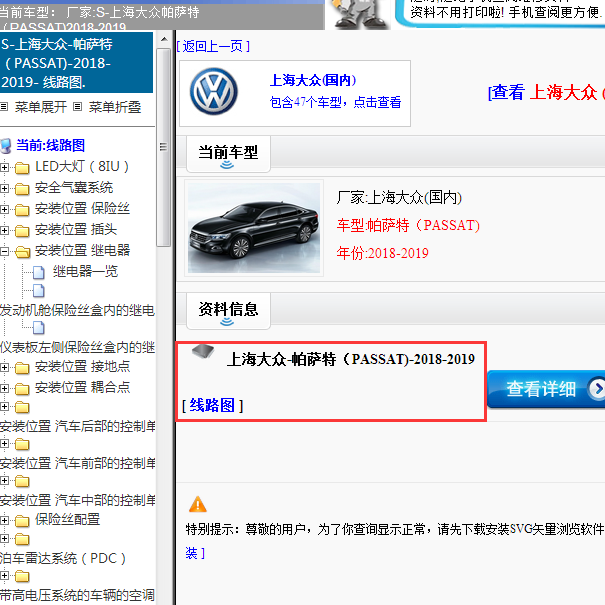This screenshot has height=605, width=605.
Task: Click the 继电器一览 document icon
Action: click(38, 272)
